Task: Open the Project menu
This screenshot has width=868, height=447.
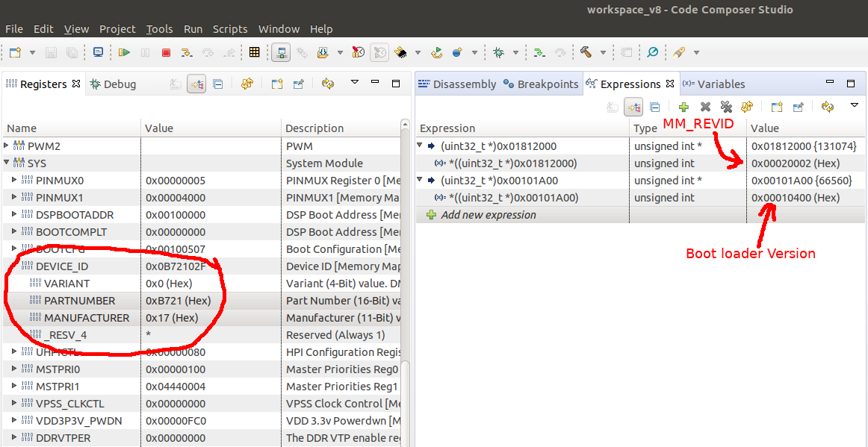Action: coord(117,29)
